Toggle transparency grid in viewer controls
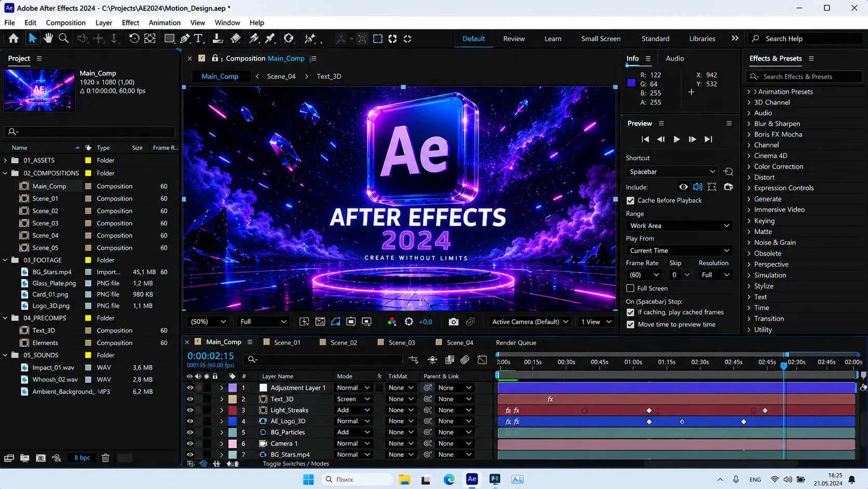This screenshot has width=868, height=489. tap(320, 322)
